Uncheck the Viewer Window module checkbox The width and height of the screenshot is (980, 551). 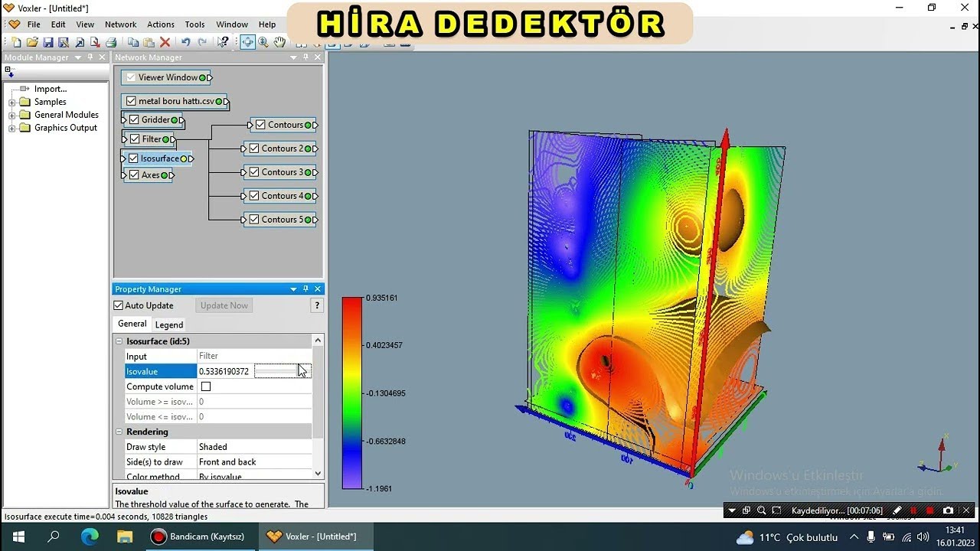pyautogui.click(x=131, y=77)
